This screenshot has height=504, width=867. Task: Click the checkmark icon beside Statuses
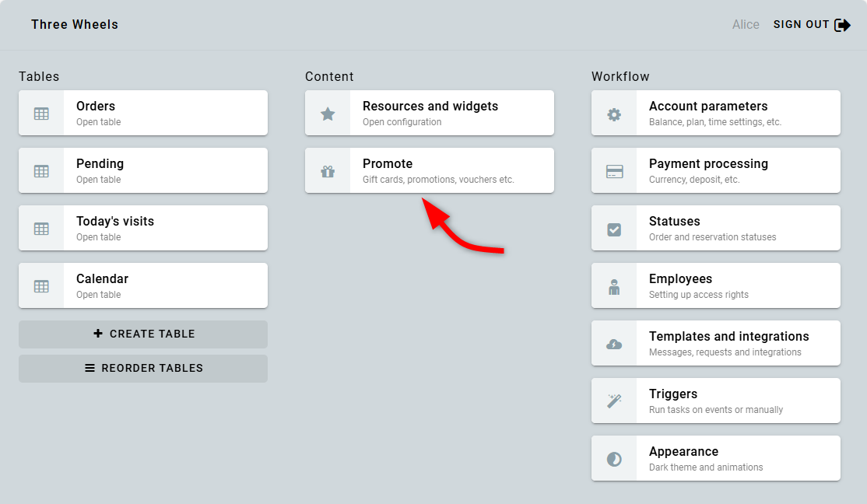click(x=614, y=229)
